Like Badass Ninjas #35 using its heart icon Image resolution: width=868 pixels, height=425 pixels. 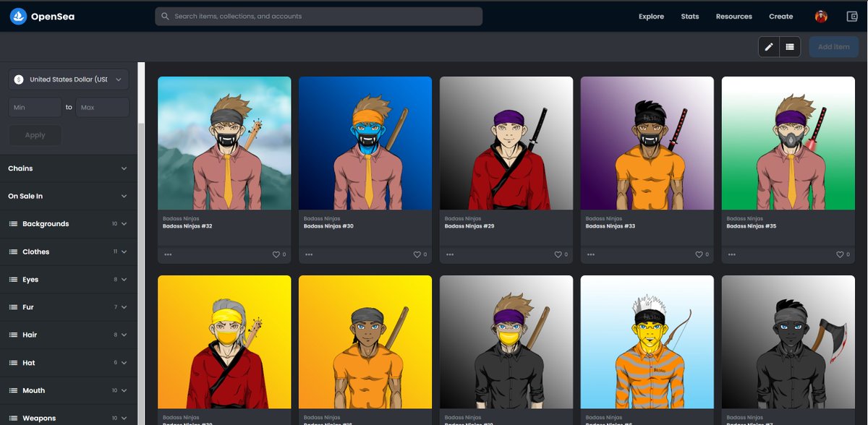[839, 254]
